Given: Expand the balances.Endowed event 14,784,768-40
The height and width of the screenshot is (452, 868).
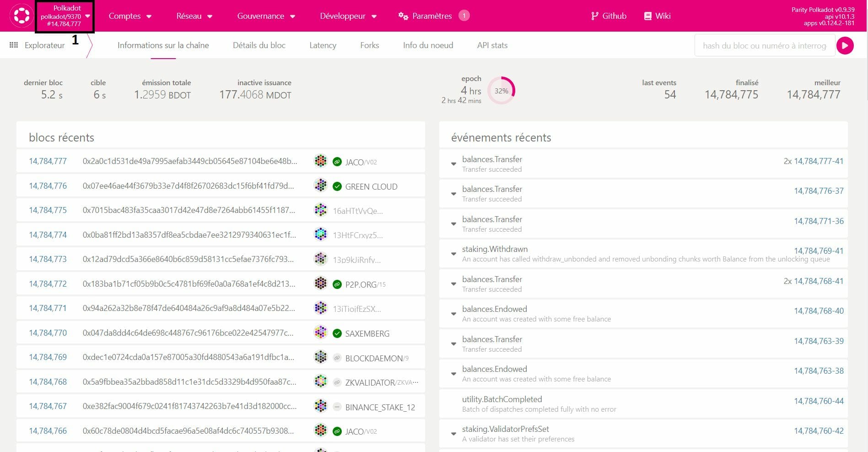Looking at the screenshot, I should (453, 314).
